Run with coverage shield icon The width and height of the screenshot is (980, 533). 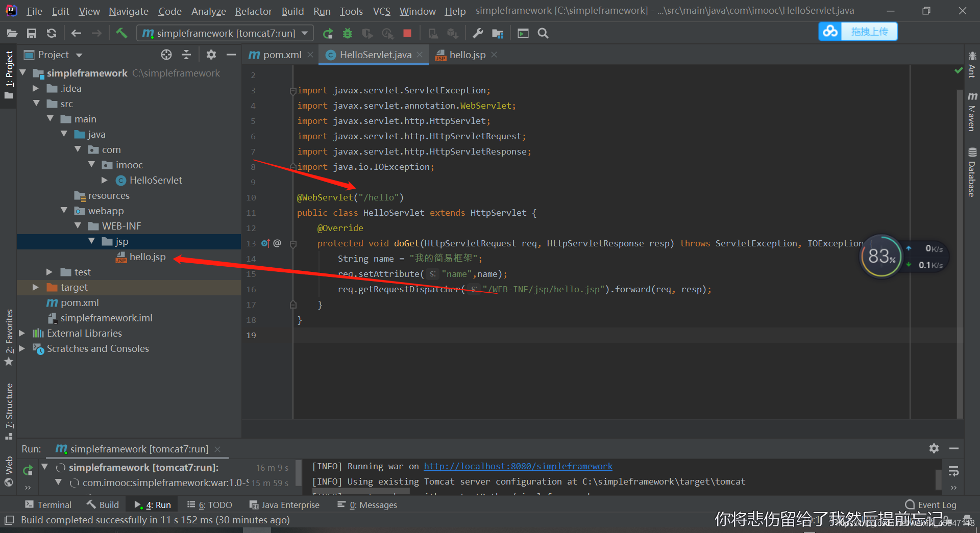[367, 33]
